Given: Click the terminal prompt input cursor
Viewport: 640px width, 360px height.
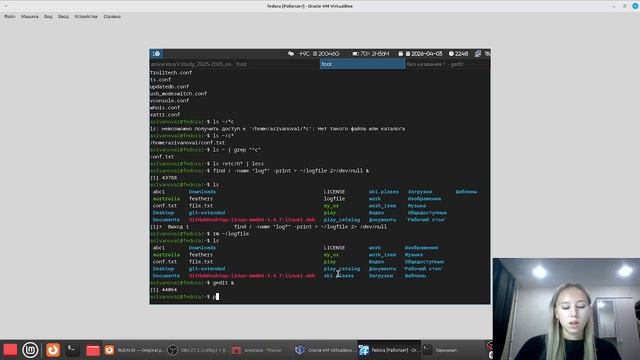Looking at the screenshot, I should [x=218, y=297].
